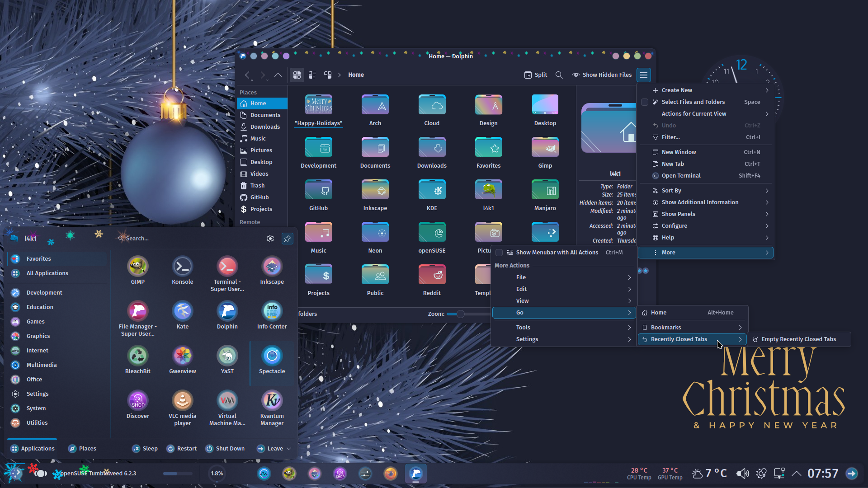Launch BleachBit from the launcher
The image size is (868, 488).
tap(138, 360)
